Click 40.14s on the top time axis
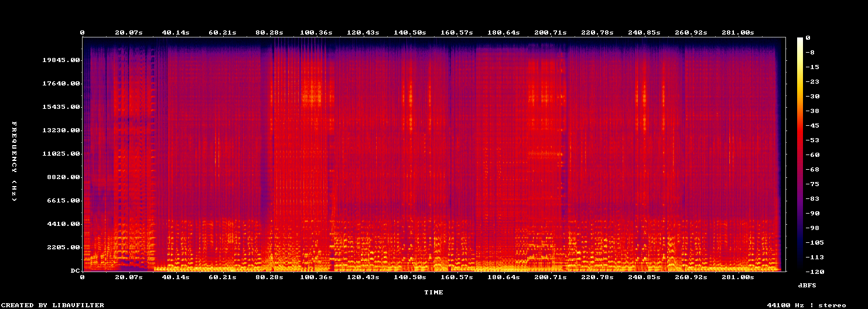The width and height of the screenshot is (868, 309). [176, 32]
